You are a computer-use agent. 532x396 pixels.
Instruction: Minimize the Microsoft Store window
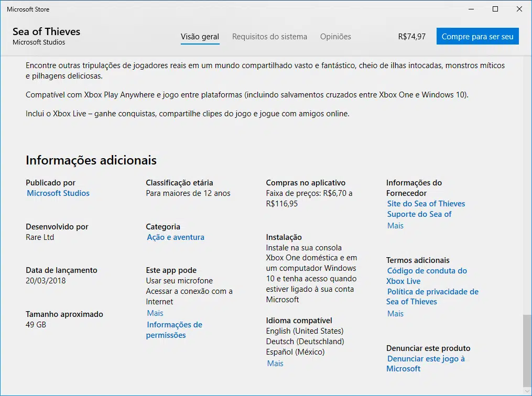[471, 9]
